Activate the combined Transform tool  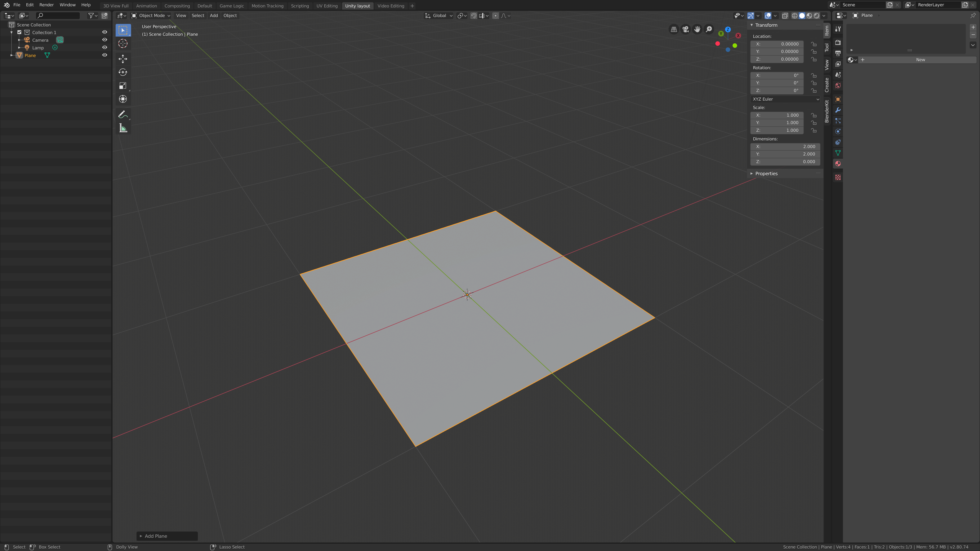123,99
